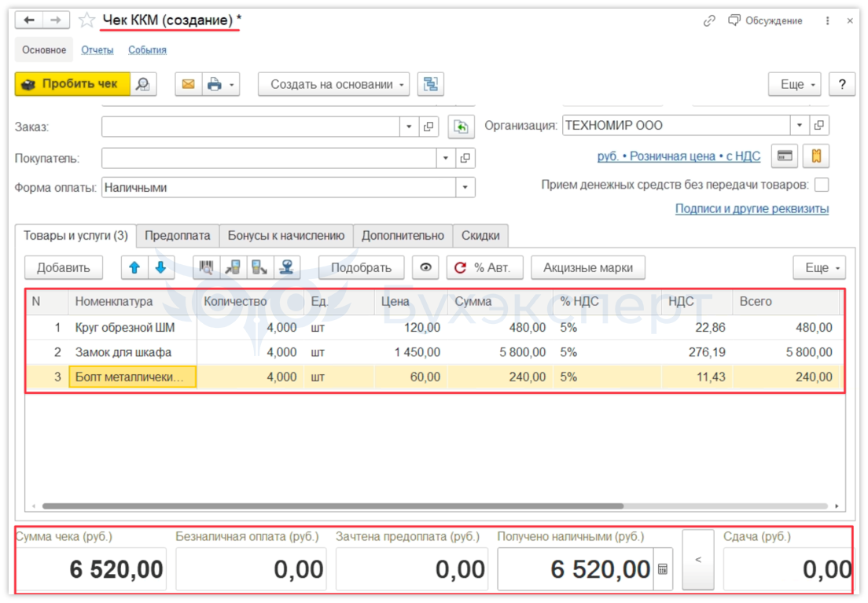Open the Подписи и другие реквизиты link
The image size is (868, 603).
coord(752,208)
